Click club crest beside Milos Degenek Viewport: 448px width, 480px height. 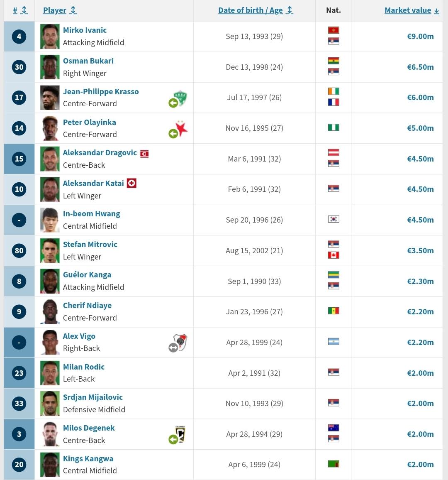[180, 434]
